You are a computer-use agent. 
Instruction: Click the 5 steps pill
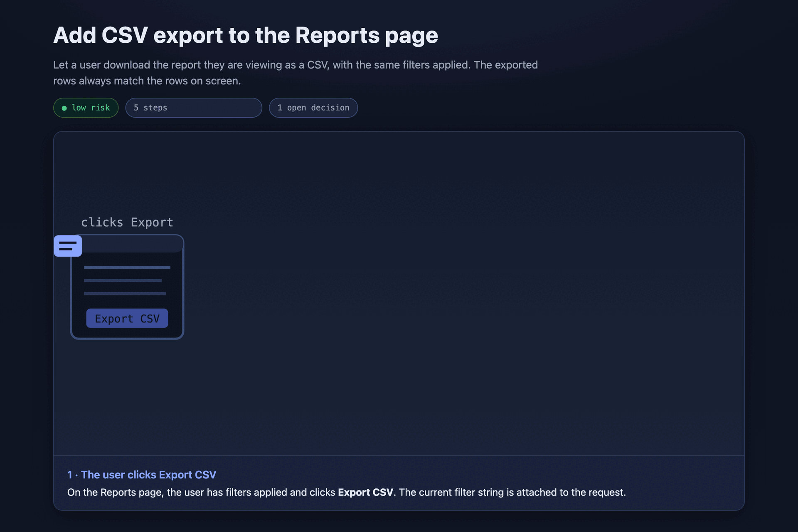pyautogui.click(x=194, y=108)
